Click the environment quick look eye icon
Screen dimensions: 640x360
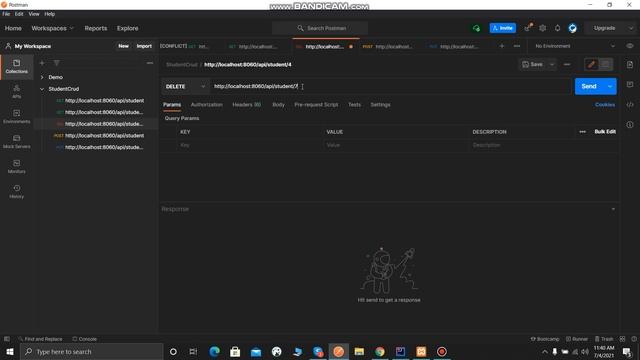pos(630,46)
